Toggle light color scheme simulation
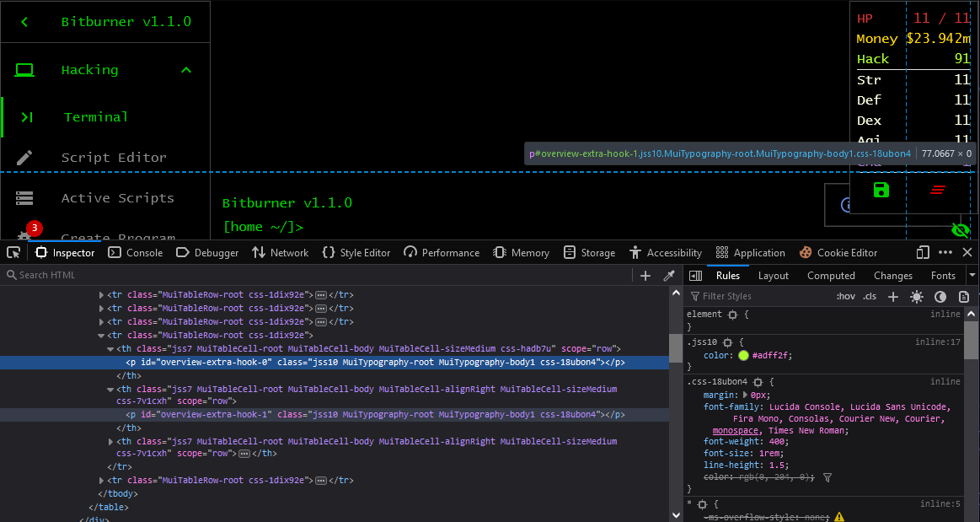The image size is (980, 522). [x=917, y=297]
